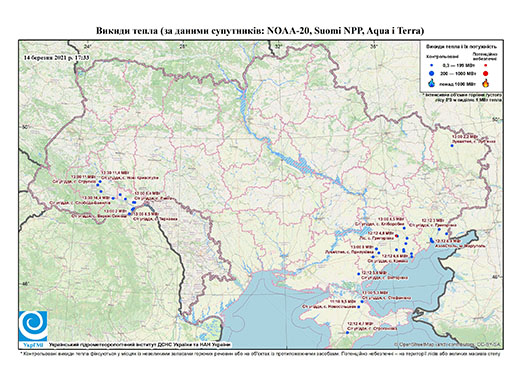Click the red heat marker near Azov coast
520x368 pixels.
coord(396,236)
